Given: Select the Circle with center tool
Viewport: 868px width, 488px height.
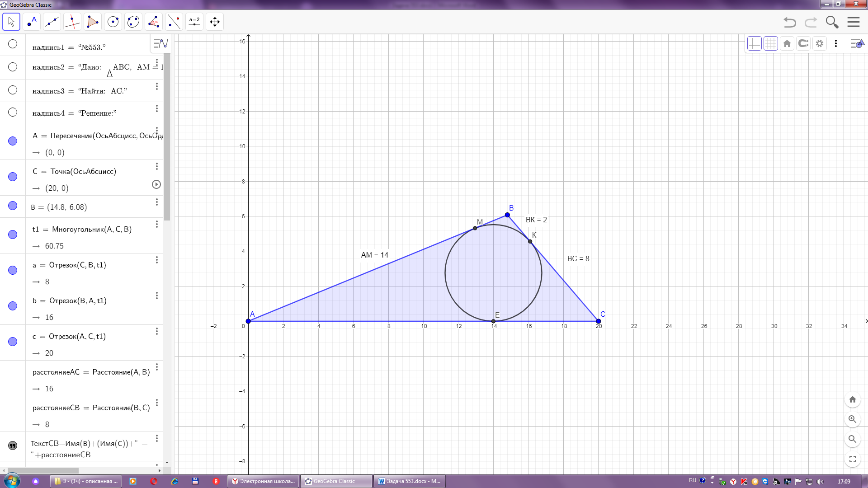Looking at the screenshot, I should [x=113, y=22].
